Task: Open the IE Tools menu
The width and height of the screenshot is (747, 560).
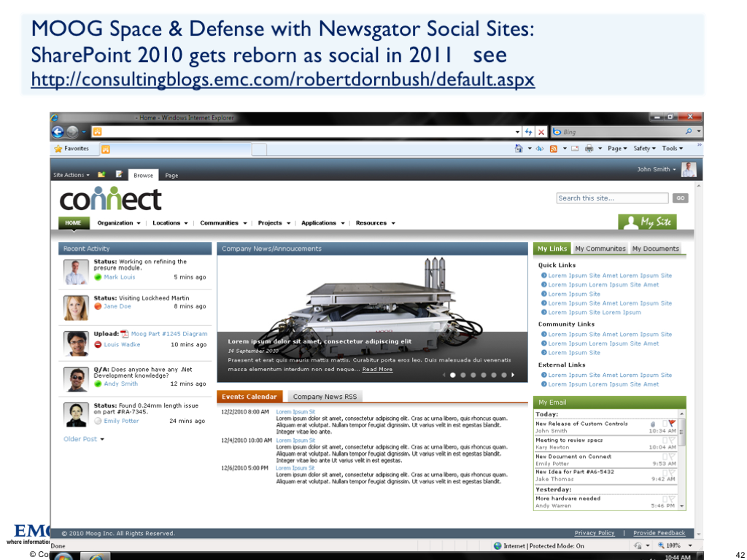Action: (672, 149)
